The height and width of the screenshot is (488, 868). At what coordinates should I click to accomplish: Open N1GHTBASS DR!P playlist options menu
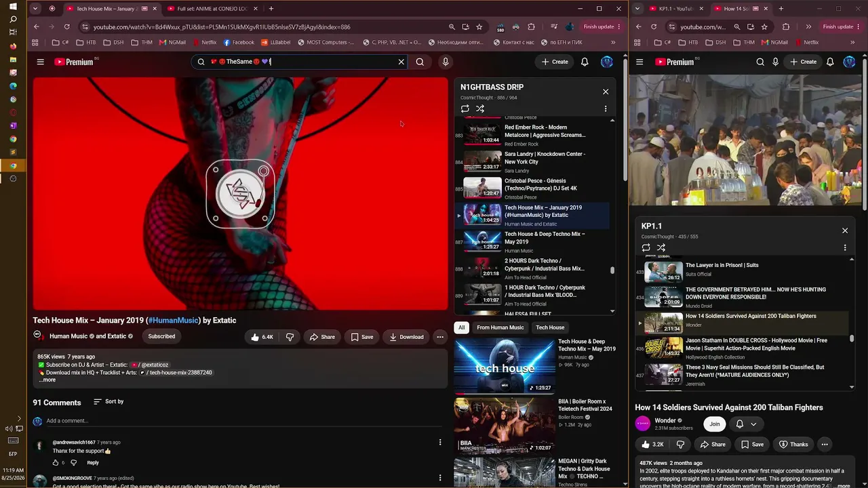point(606,108)
